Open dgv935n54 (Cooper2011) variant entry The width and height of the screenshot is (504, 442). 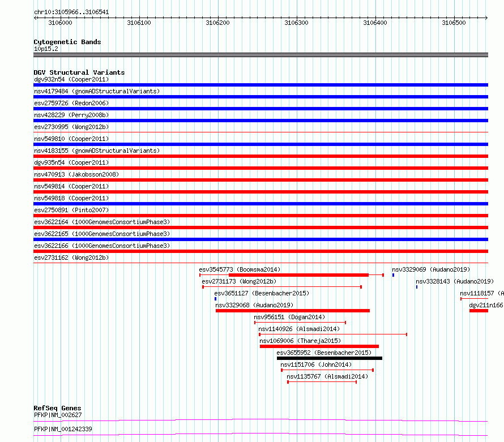[x=71, y=162]
